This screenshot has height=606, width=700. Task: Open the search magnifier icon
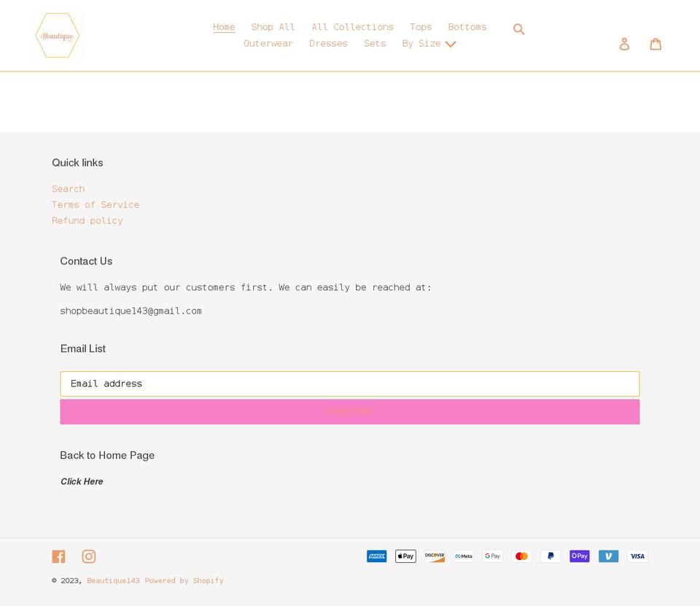[518, 29]
